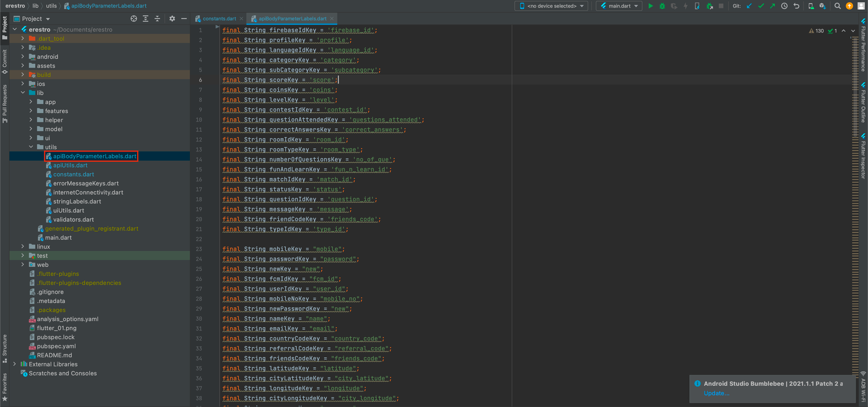Open Project panel gear options
This screenshot has width=868, height=407.
[x=172, y=18]
